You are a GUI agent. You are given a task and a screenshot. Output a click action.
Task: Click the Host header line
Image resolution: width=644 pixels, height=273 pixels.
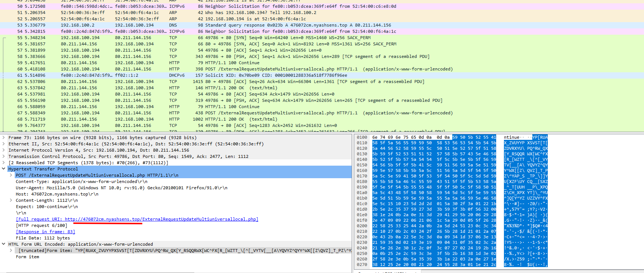pos(57,194)
